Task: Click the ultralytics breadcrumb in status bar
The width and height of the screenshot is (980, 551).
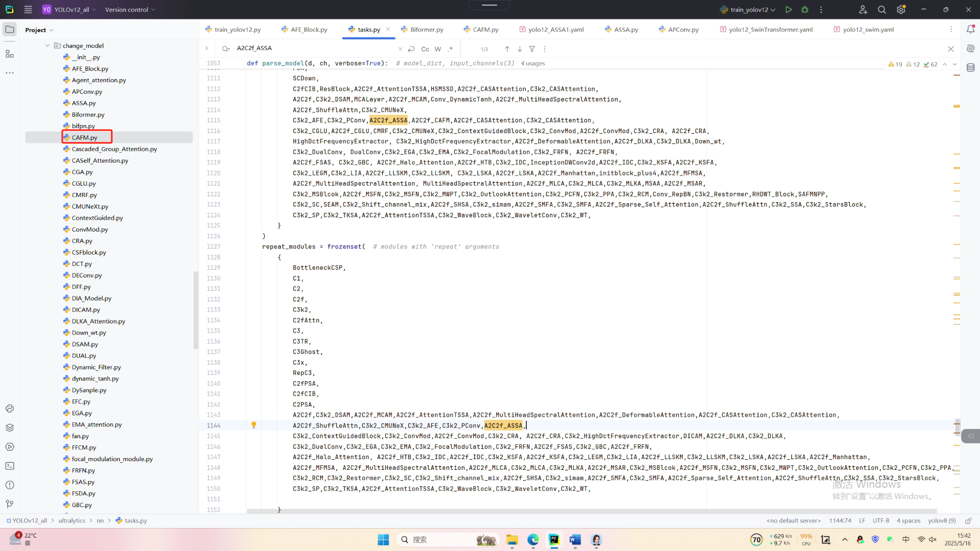Action: tap(71, 520)
